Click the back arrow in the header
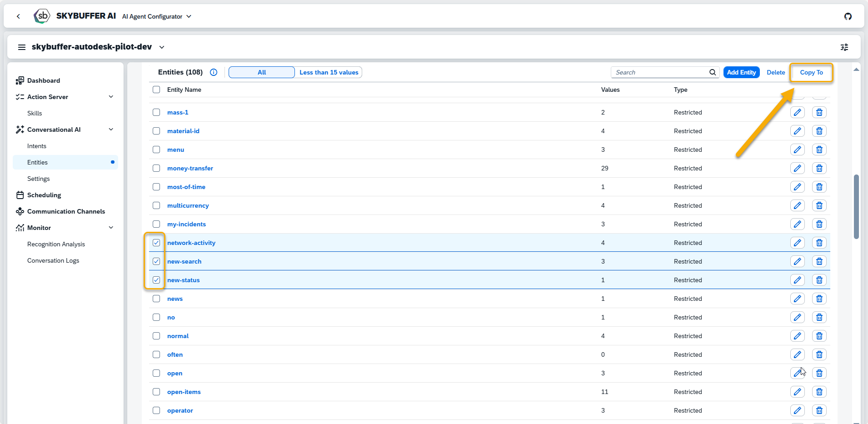The height and width of the screenshot is (424, 868). [x=18, y=16]
